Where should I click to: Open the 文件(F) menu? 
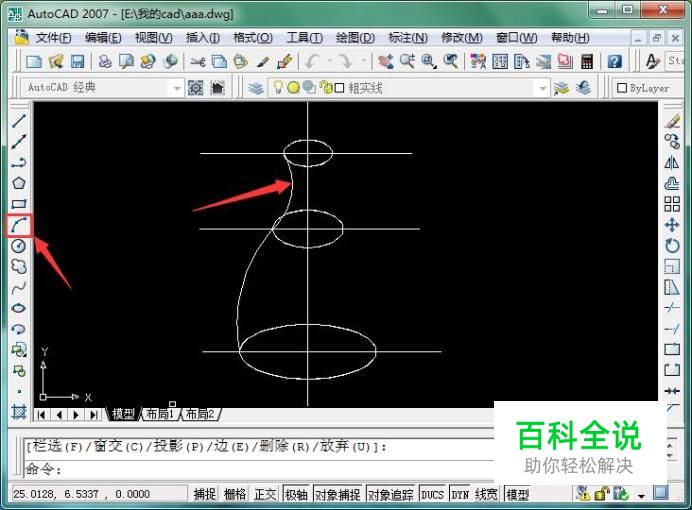click(53, 38)
